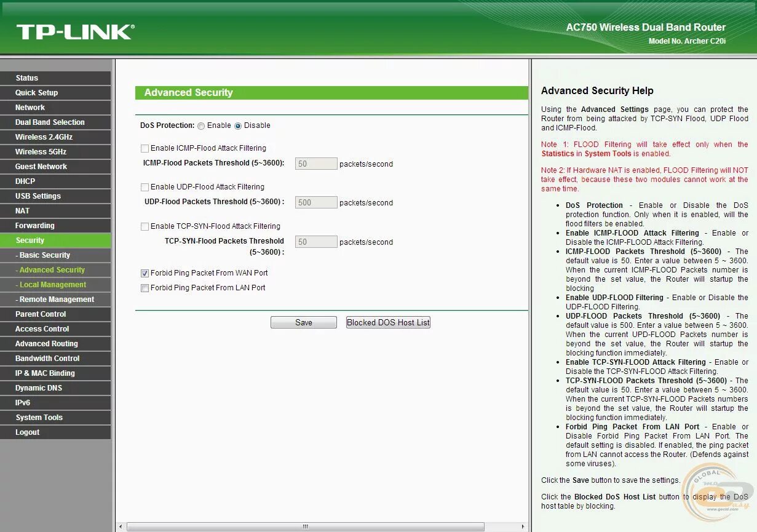Open System Tools

pyautogui.click(x=55, y=418)
